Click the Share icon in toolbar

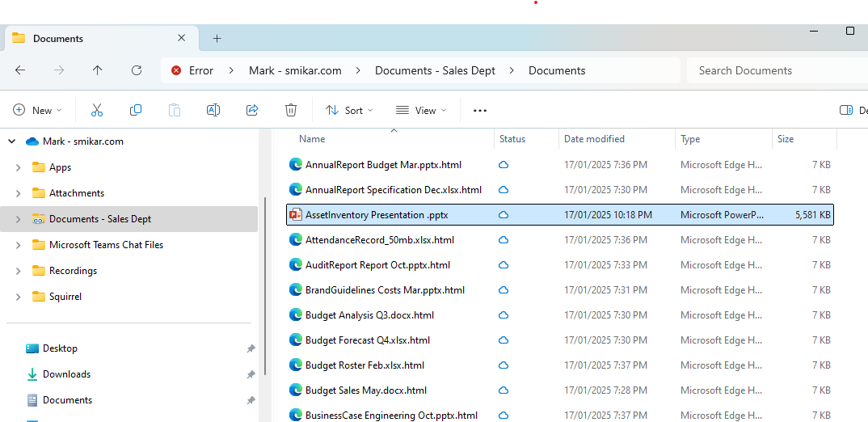point(252,110)
